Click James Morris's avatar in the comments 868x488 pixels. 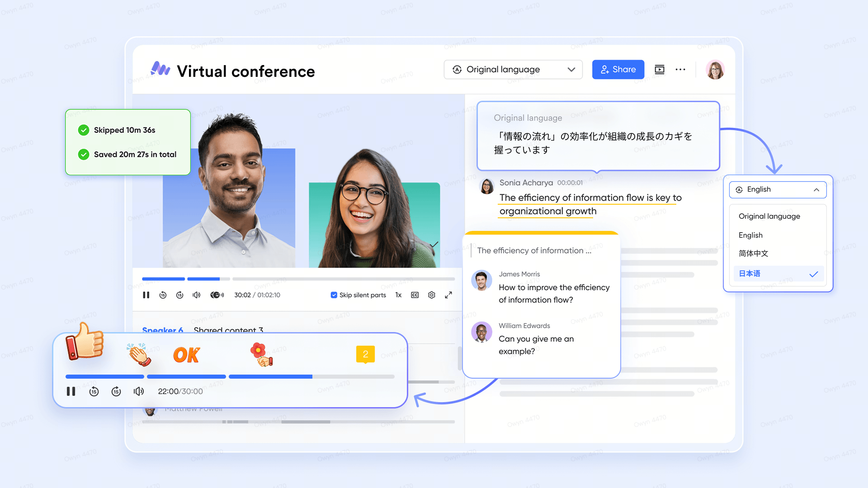[x=481, y=281]
